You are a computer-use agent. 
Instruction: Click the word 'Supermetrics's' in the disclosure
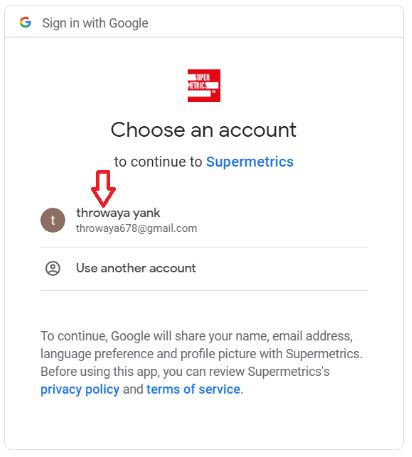click(x=288, y=371)
